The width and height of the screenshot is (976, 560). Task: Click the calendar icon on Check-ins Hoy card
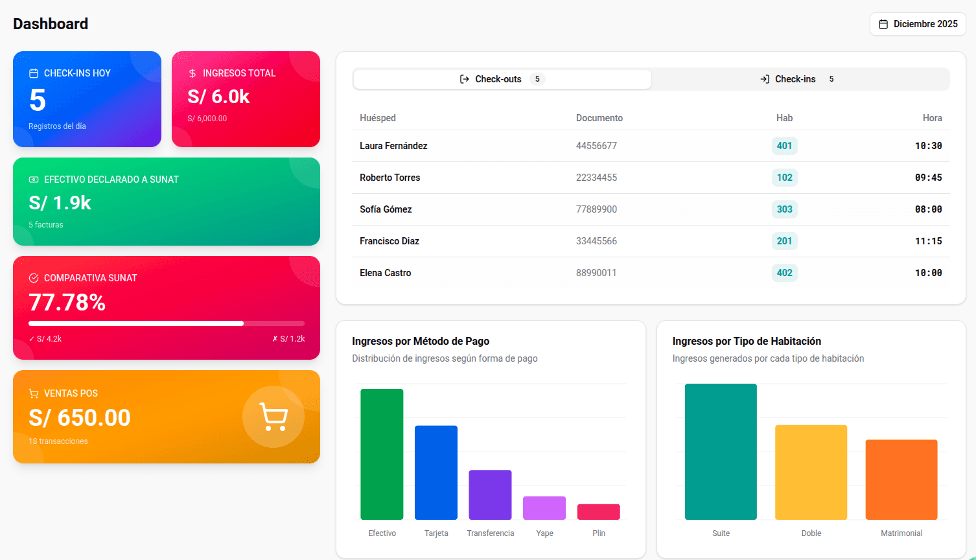click(x=32, y=73)
